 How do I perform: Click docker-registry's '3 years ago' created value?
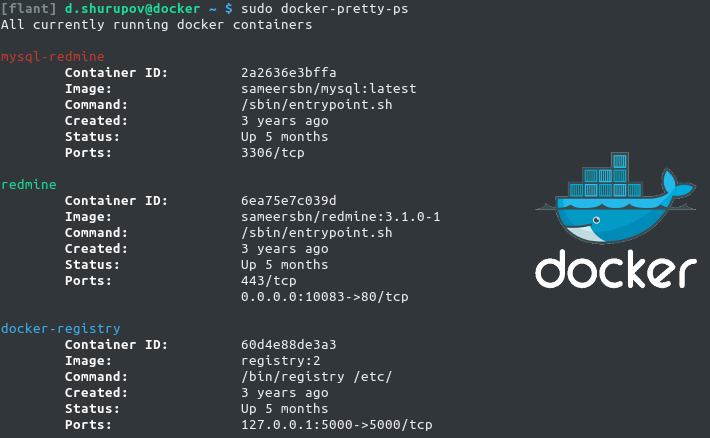(285, 393)
